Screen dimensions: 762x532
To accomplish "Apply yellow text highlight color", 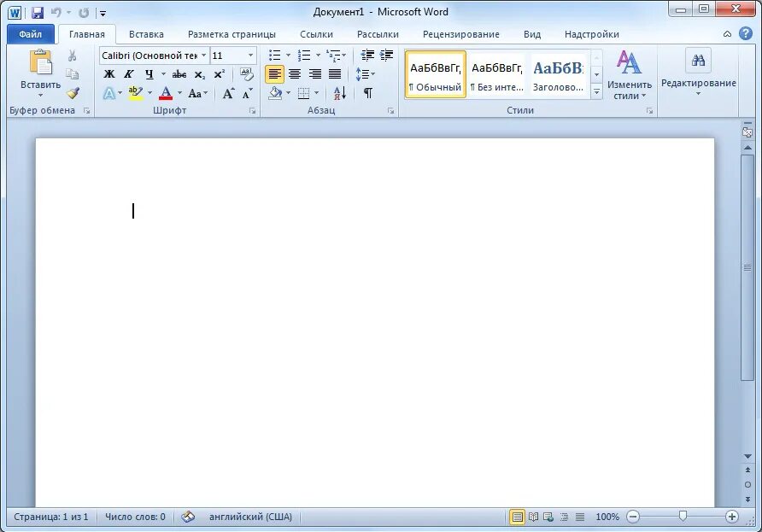I will coord(135,93).
